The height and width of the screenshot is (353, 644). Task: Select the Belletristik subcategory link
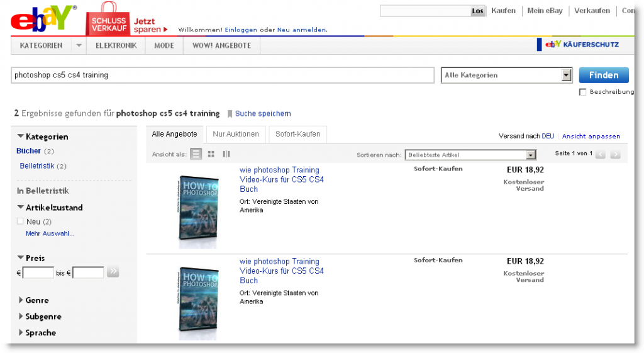(37, 166)
